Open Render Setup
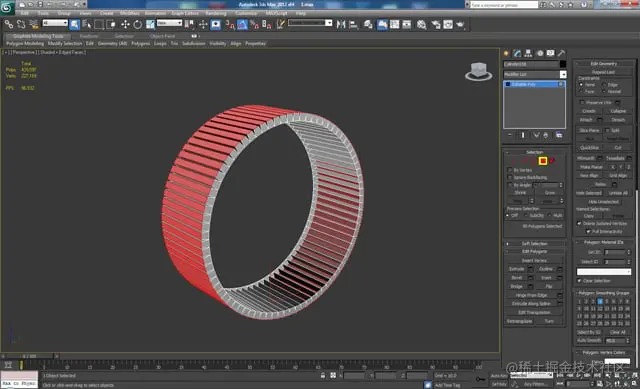The image size is (640, 389). tap(436, 24)
